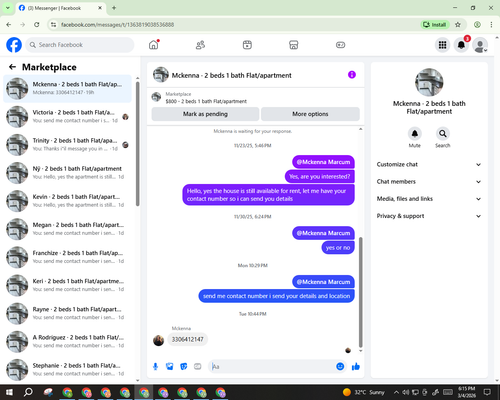Image resolution: width=500 pixels, height=400 pixels.
Task: Open the Rayne conversation
Action: pos(68,313)
